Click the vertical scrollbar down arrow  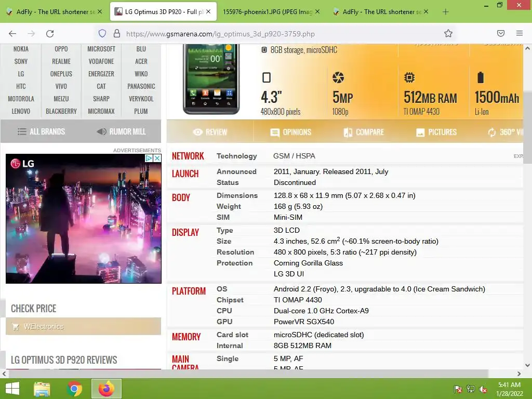527,365
